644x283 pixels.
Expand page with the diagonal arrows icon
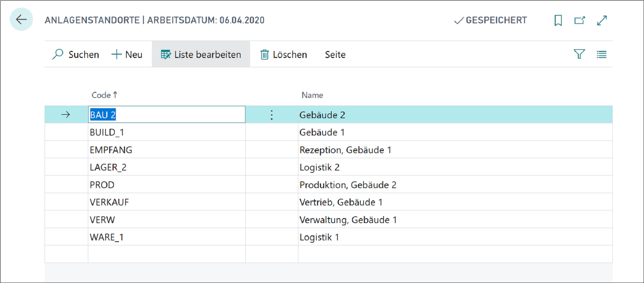[602, 20]
